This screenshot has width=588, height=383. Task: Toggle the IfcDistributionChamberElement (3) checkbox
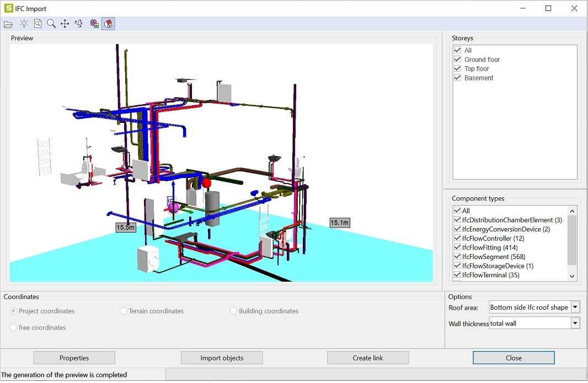click(457, 220)
